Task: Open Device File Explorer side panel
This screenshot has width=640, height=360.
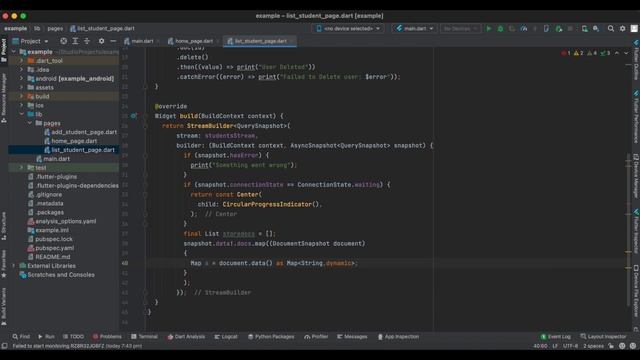Action: [636, 291]
